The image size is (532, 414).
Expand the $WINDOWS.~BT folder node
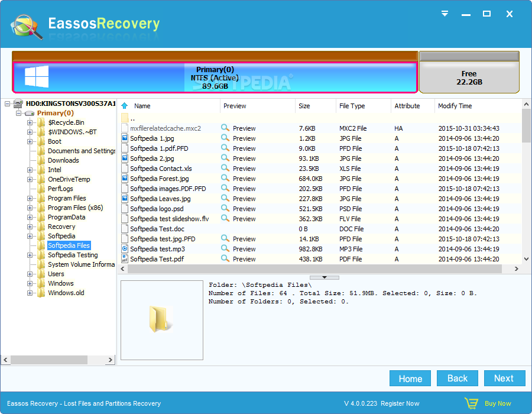pos(30,132)
